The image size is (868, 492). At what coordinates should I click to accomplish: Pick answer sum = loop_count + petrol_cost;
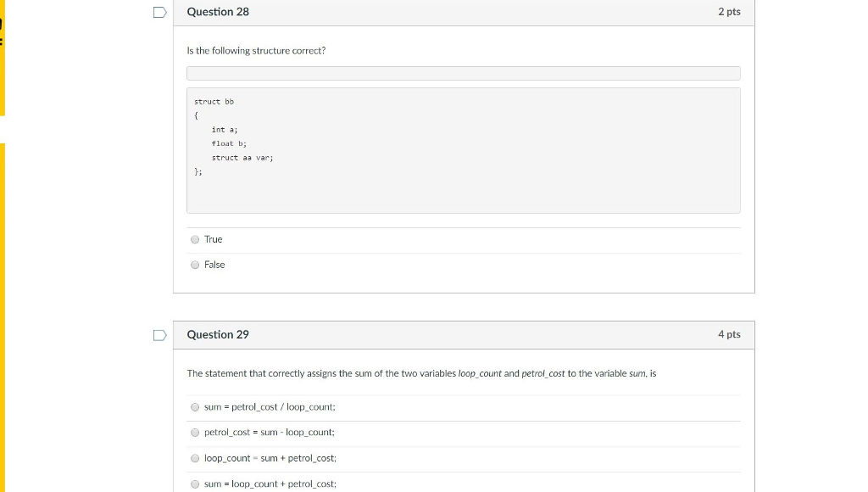point(194,484)
